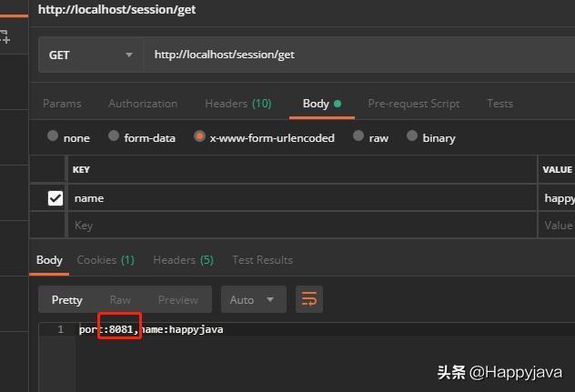Image resolution: width=575 pixels, height=392 pixels.
Task: Open Pre-request Script tab
Action: [x=414, y=104]
